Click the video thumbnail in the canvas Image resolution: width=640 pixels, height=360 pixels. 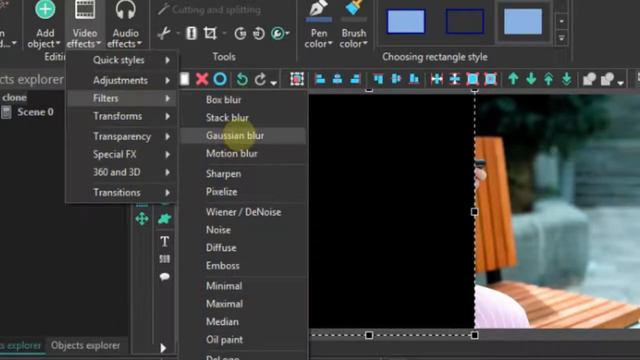pyautogui.click(x=557, y=211)
